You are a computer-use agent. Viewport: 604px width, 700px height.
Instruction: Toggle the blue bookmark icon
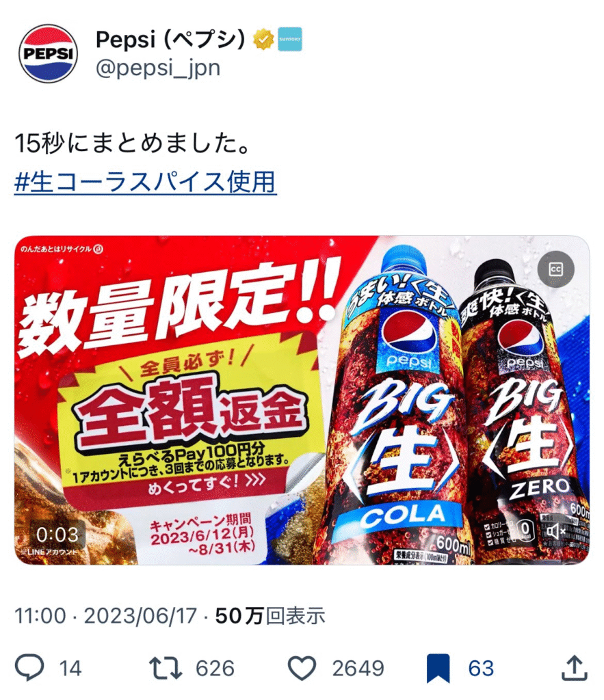tap(438, 669)
